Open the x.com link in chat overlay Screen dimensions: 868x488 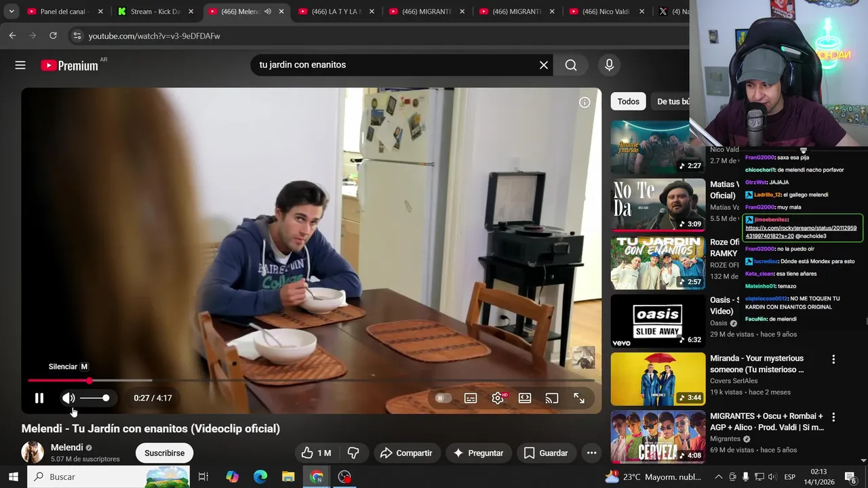pyautogui.click(x=800, y=232)
